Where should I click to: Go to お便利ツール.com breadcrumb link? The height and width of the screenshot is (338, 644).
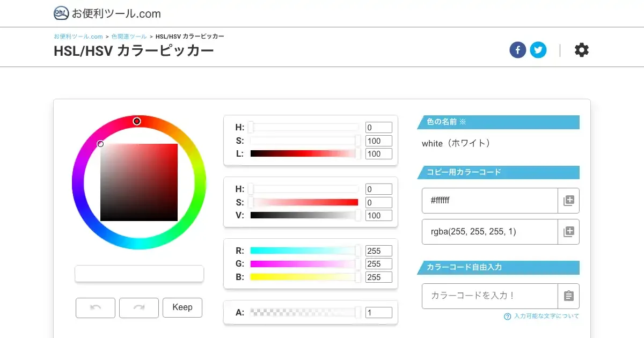coord(78,36)
